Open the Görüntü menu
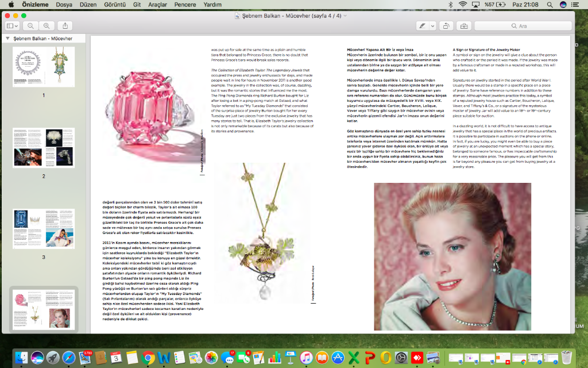 [117, 5]
